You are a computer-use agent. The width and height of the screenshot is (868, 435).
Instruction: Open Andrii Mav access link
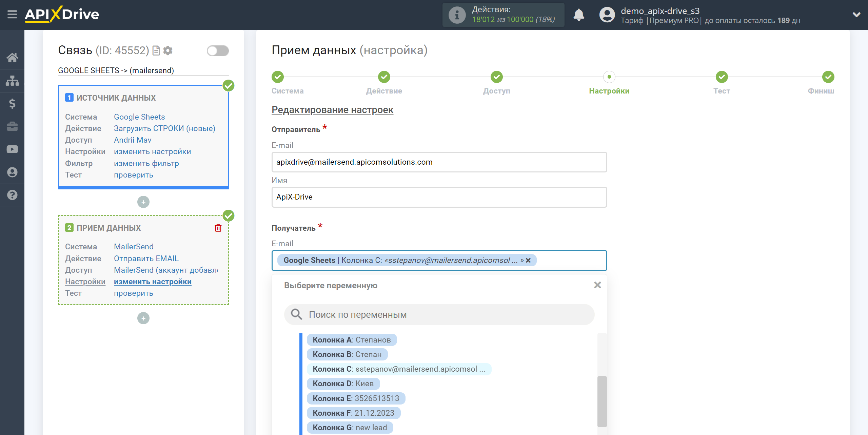point(133,140)
